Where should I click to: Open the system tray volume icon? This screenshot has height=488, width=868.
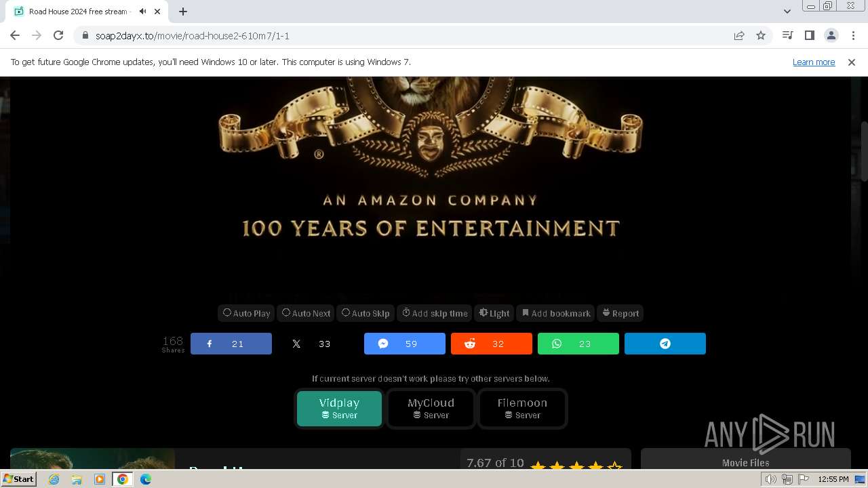770,479
